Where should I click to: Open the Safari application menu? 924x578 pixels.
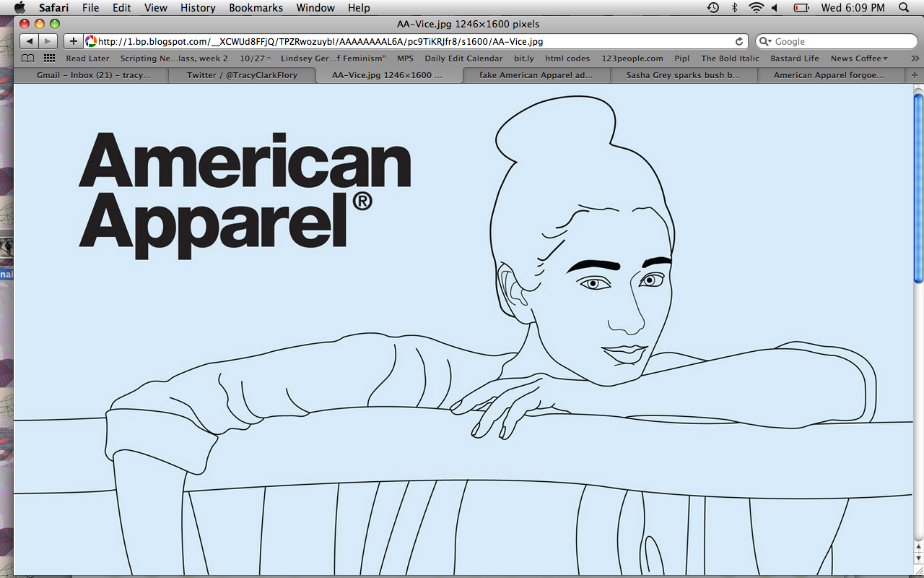54,7
